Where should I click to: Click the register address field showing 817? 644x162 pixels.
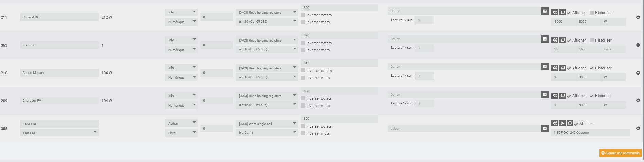tap(339, 63)
